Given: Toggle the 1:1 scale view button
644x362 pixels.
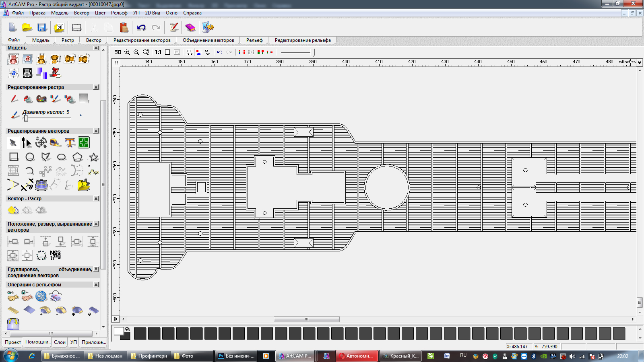Looking at the screenshot, I should pos(158,52).
